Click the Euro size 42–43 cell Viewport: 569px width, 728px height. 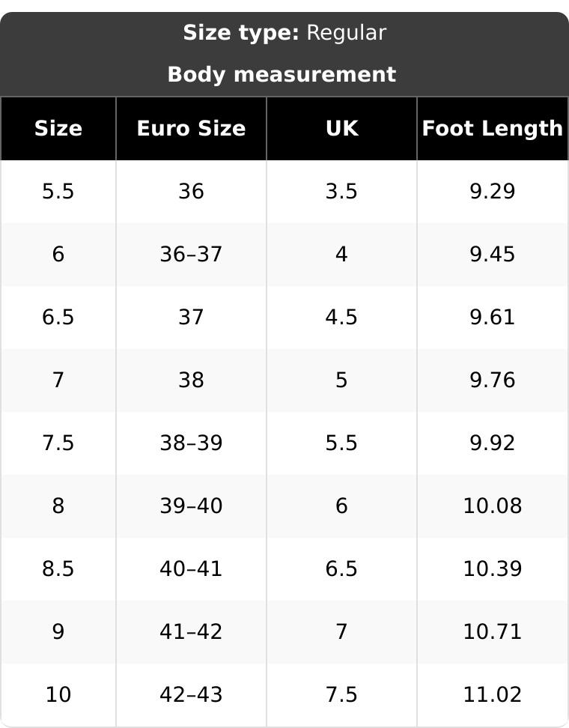[191, 694]
